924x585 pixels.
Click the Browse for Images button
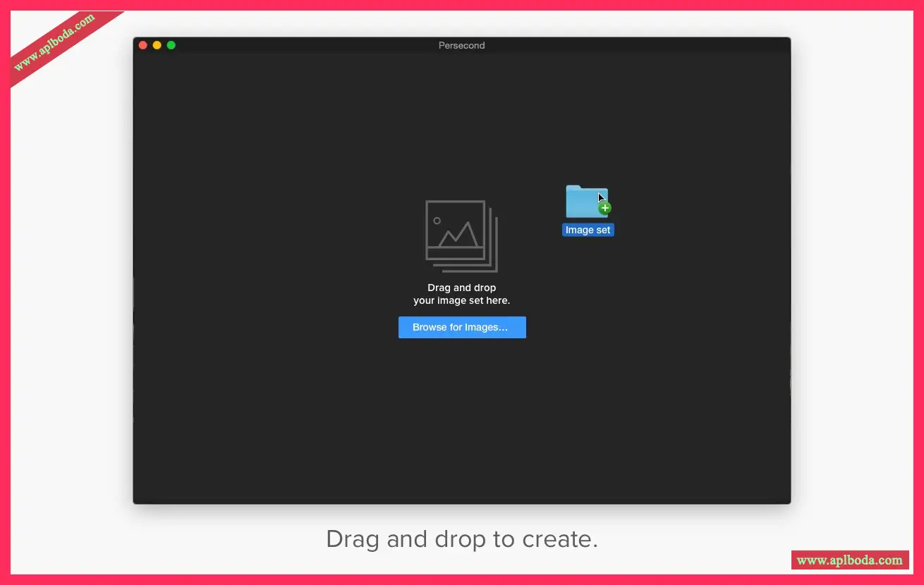[x=462, y=327]
